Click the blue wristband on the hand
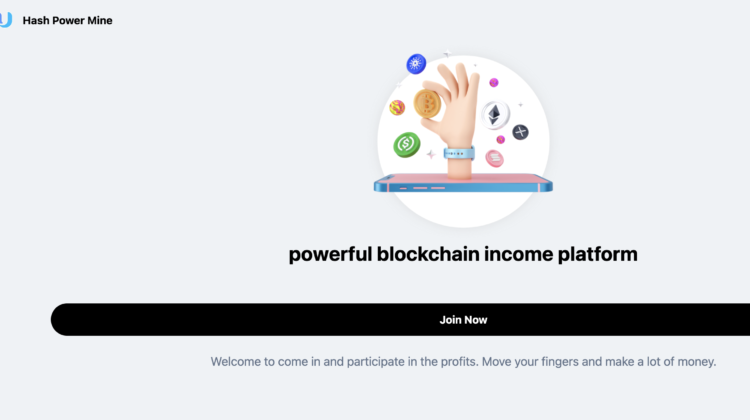The image size is (750, 420). click(461, 155)
